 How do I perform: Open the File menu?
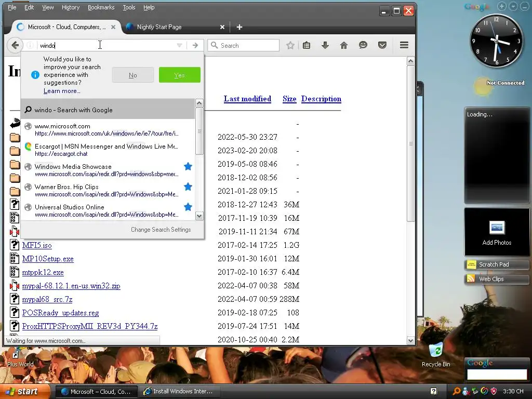pos(12,7)
